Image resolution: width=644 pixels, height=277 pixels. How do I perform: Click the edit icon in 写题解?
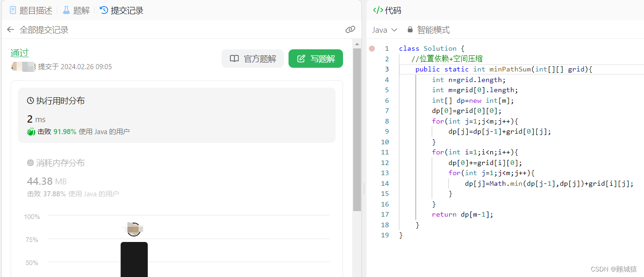pos(301,59)
